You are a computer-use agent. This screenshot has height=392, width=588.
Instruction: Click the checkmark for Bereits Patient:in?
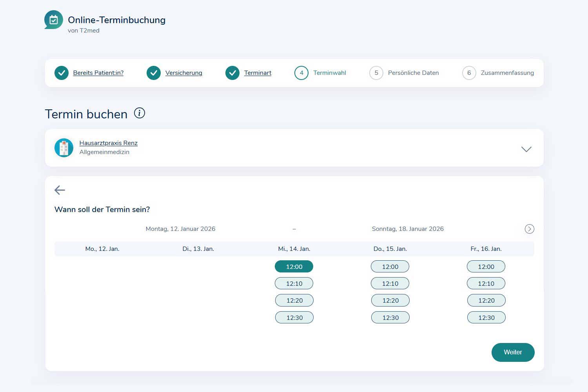(x=62, y=73)
